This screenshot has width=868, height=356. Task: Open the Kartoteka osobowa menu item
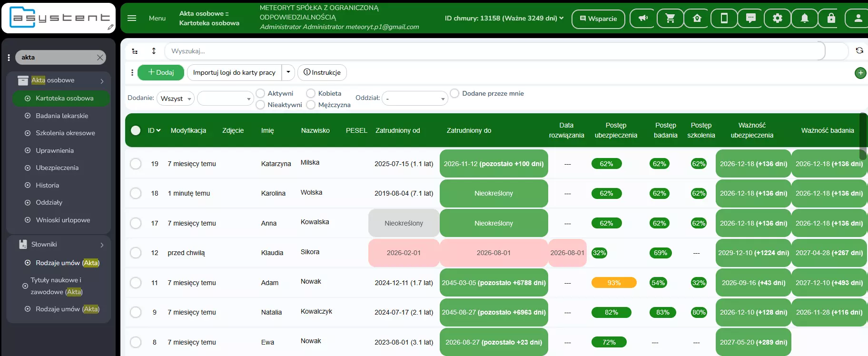[x=60, y=99]
